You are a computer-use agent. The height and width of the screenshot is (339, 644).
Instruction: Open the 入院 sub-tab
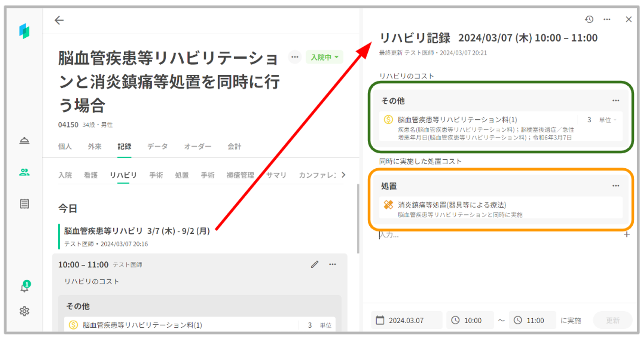click(65, 175)
